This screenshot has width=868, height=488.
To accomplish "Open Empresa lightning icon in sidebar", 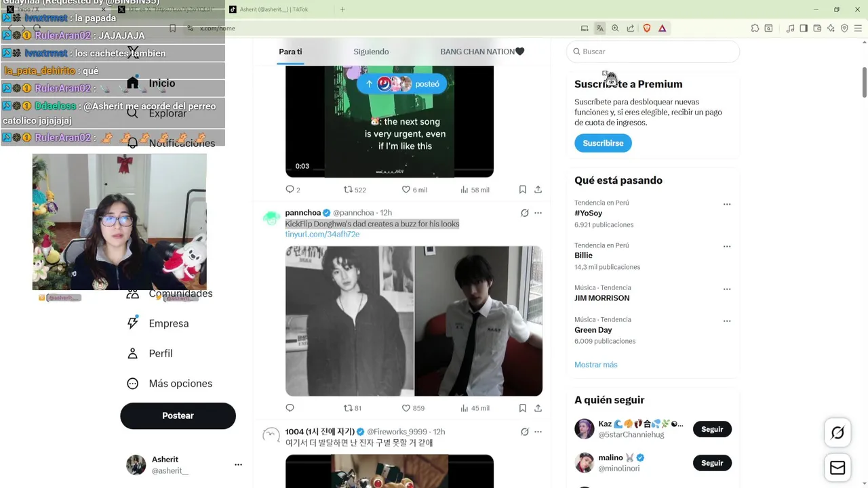I will point(133,323).
